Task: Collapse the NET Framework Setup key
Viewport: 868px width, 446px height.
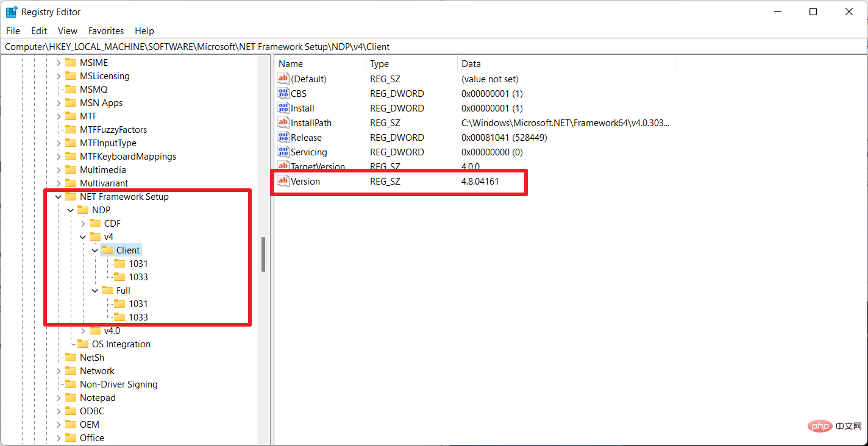Action: click(59, 196)
